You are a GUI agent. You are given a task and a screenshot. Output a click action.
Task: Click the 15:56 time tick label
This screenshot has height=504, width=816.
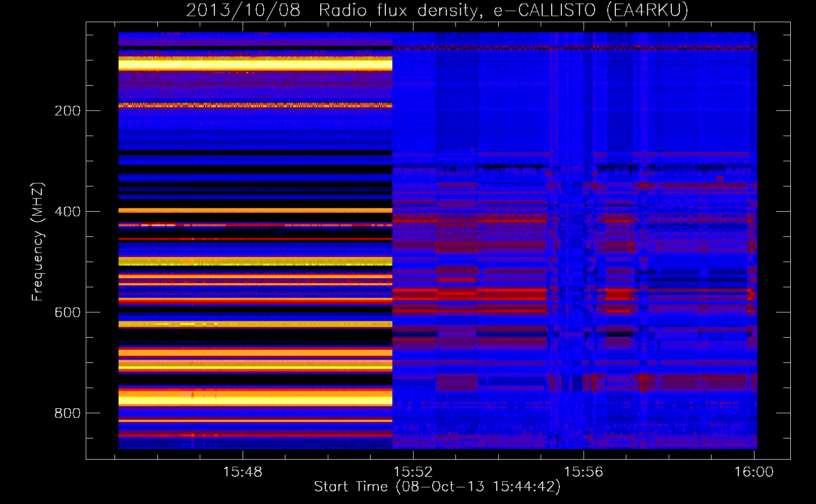584,472
